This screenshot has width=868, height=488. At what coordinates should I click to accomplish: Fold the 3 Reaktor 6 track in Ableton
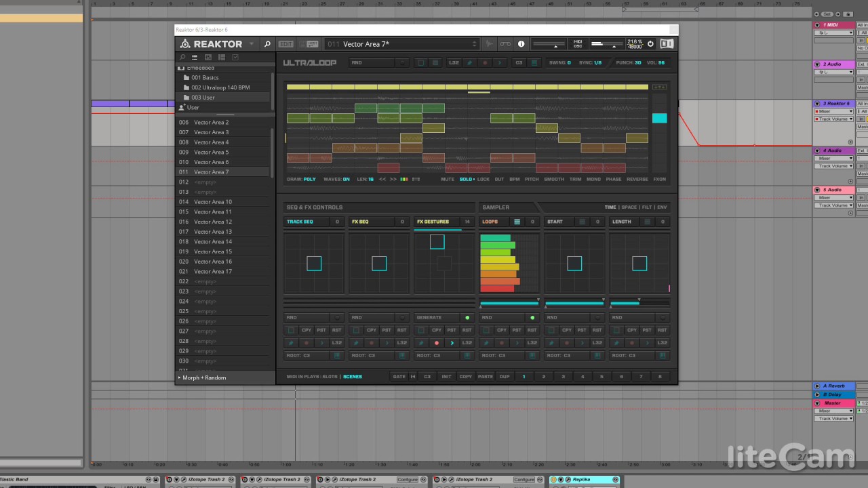[x=818, y=104]
